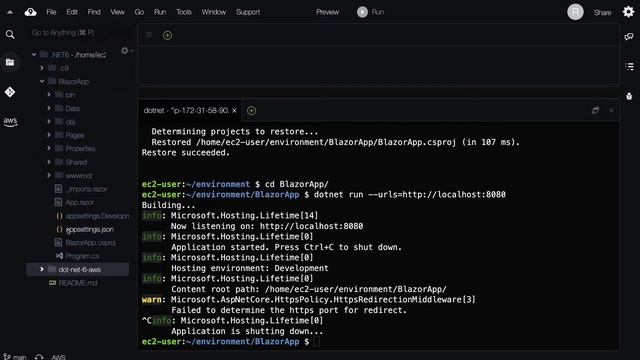
Task: Open the AWS Cloud9 cloud logo menu
Action: point(30,12)
